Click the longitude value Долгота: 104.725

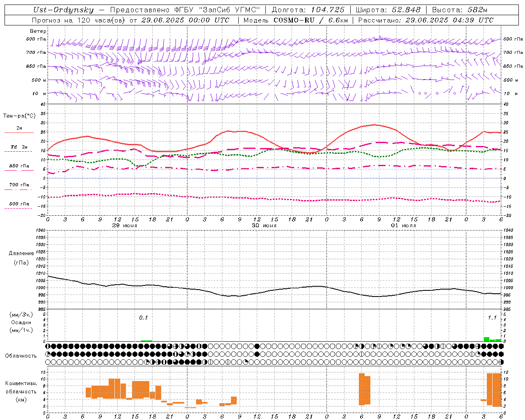point(308,10)
